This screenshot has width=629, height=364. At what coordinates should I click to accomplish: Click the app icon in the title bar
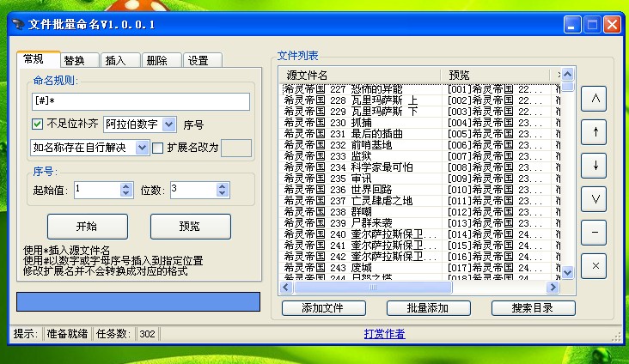(x=18, y=25)
